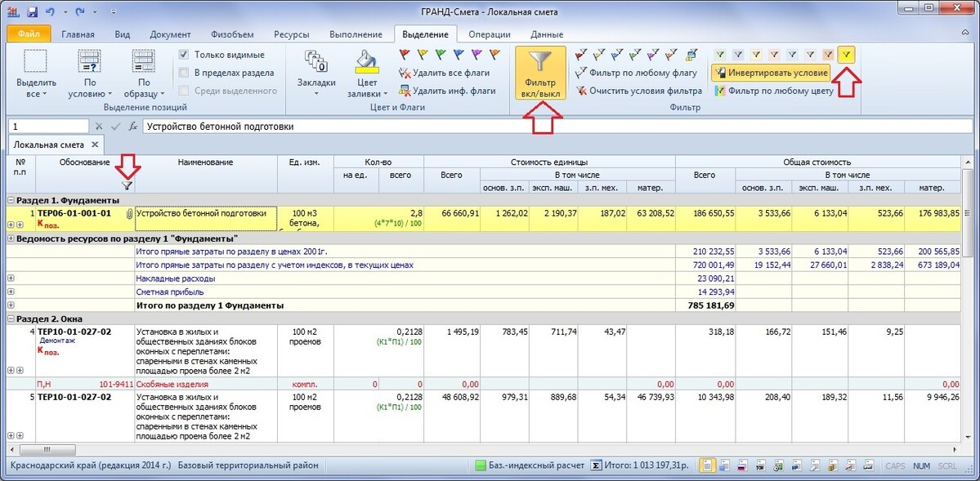Click the НР view icon in status bar
Viewport: 980px width, 481px height.
pyautogui.click(x=797, y=465)
